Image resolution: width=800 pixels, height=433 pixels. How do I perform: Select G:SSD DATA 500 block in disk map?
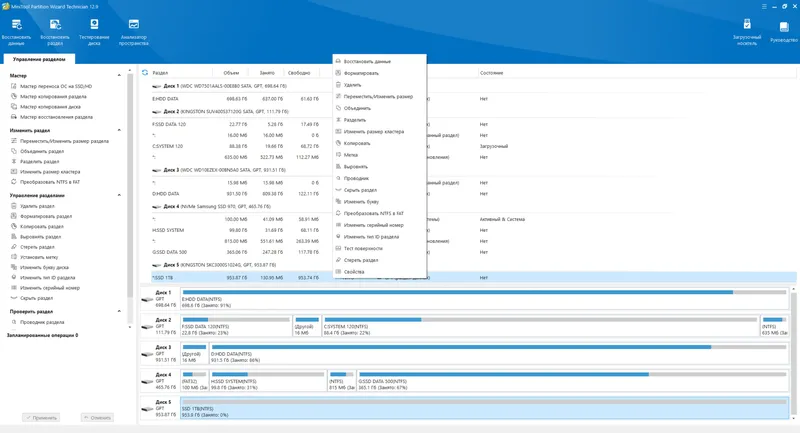(x=572, y=381)
